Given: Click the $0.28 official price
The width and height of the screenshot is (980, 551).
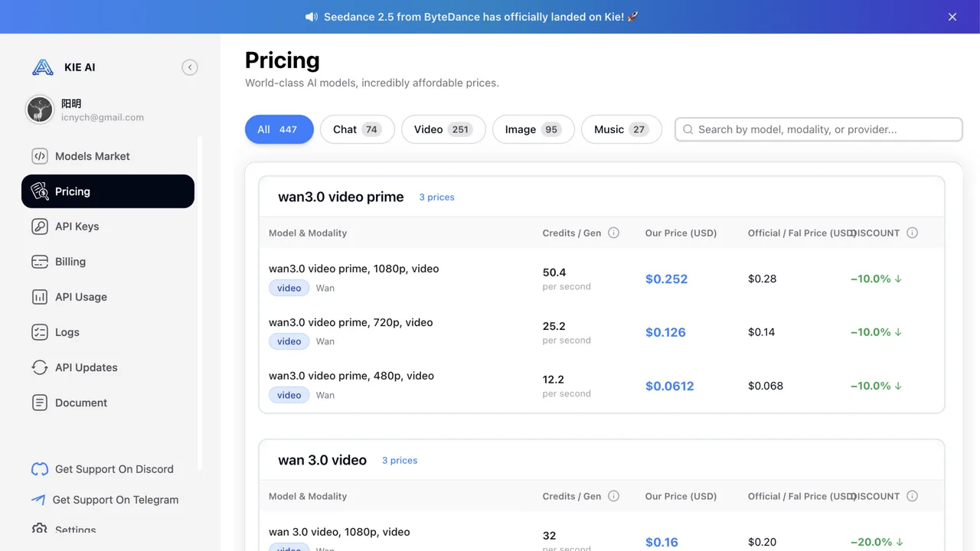Looking at the screenshot, I should [x=763, y=279].
